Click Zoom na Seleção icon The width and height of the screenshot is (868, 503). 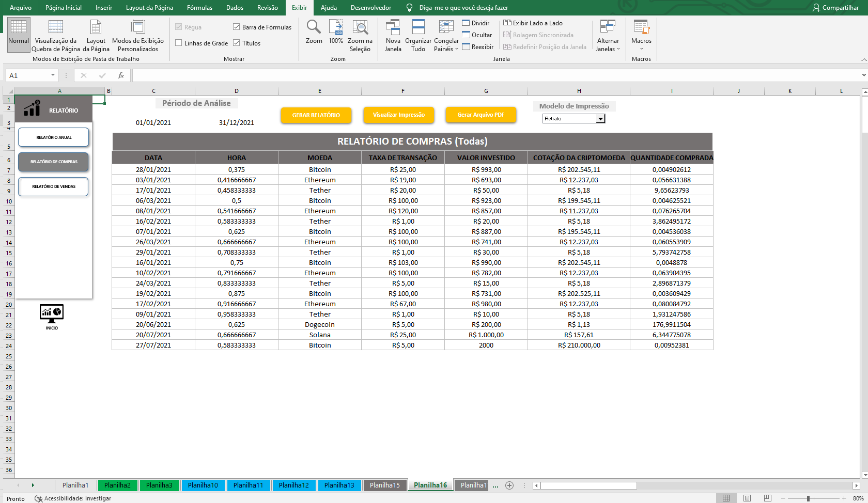pos(360,27)
